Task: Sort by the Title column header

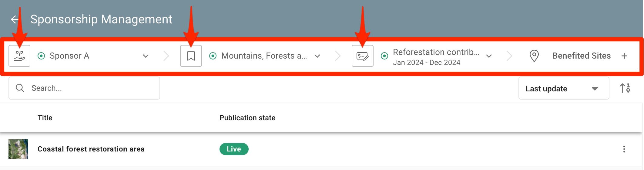Action: coord(45,118)
